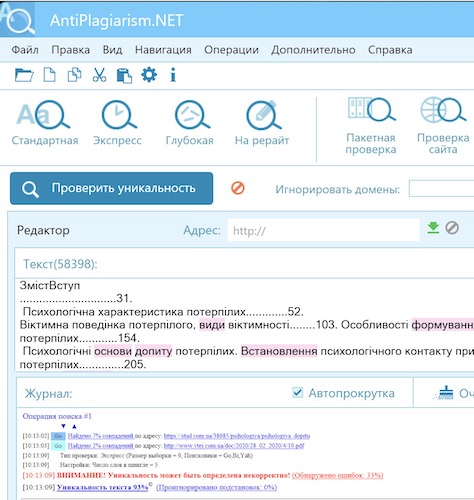Click the Текст(58398) label

point(60,264)
